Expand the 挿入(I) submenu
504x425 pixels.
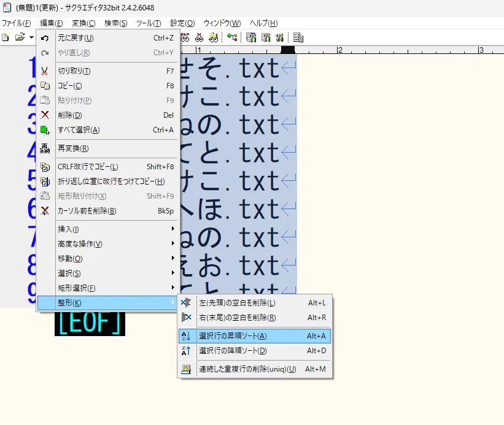tap(107, 229)
